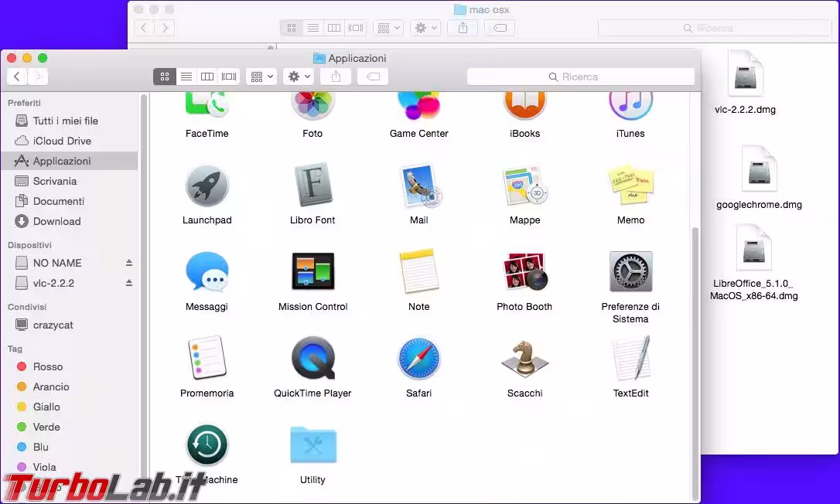
Task: Go to Download in the sidebar
Action: click(x=56, y=221)
